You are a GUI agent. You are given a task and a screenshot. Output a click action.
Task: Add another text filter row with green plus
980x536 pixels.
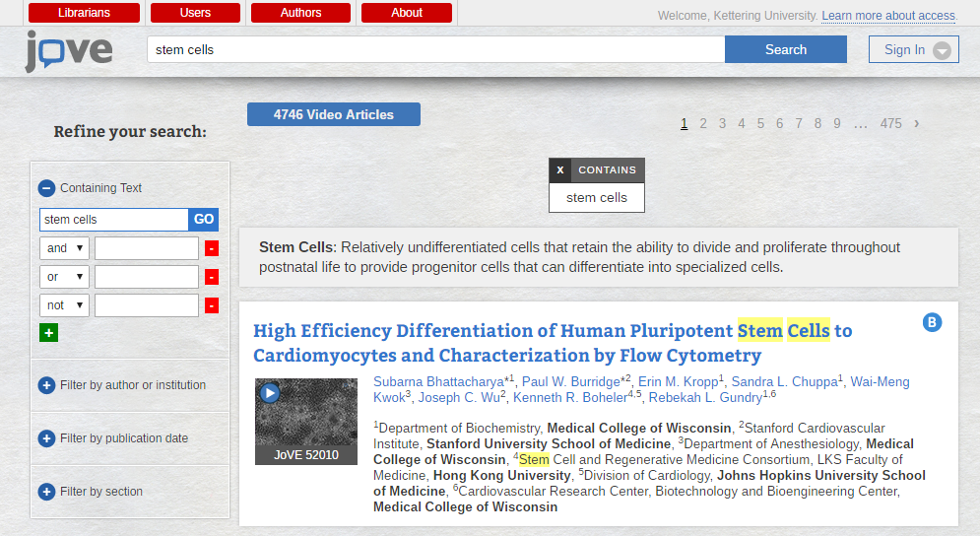(48, 333)
